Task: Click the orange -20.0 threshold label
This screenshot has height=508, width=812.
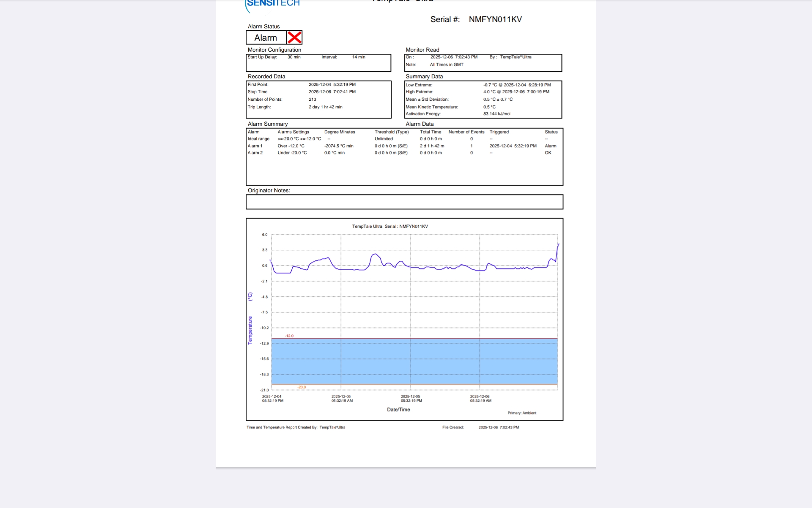Action: click(302, 387)
